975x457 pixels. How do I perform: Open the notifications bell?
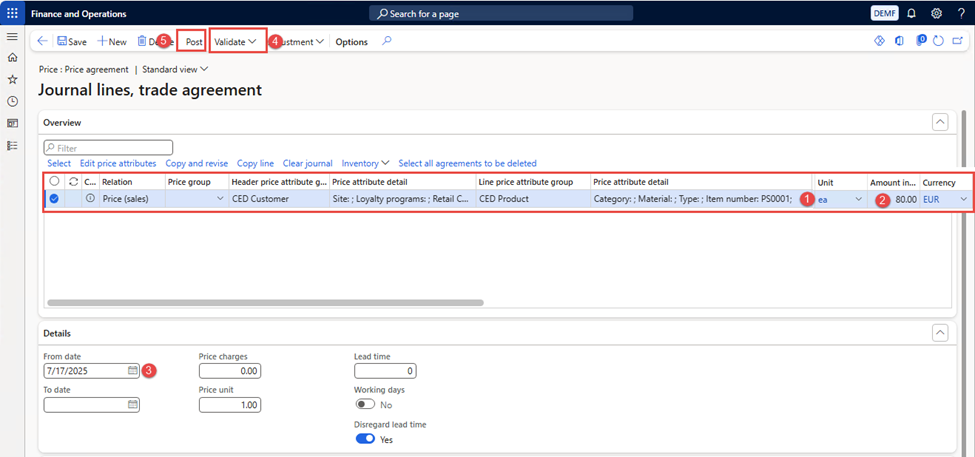click(912, 13)
